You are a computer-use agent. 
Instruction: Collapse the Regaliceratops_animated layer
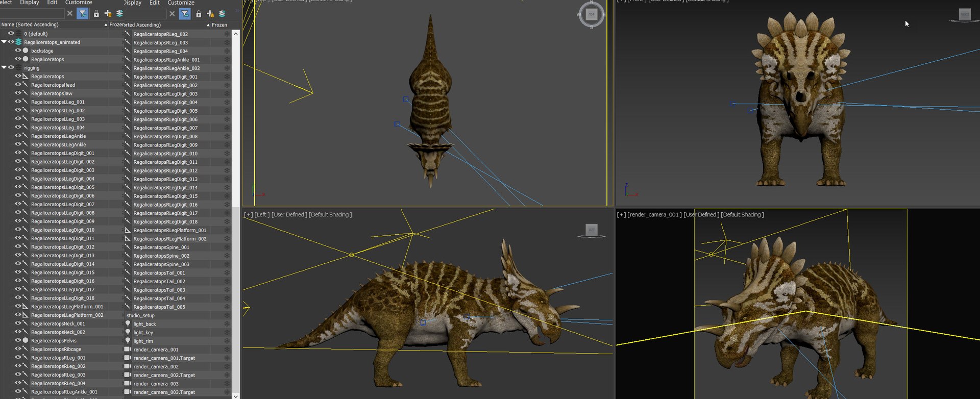(x=4, y=42)
